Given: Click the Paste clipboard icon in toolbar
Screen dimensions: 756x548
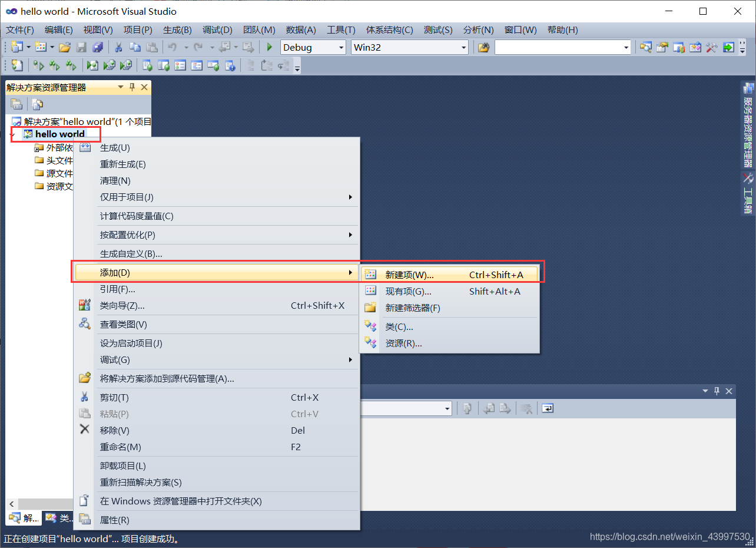Looking at the screenshot, I should pos(152,47).
